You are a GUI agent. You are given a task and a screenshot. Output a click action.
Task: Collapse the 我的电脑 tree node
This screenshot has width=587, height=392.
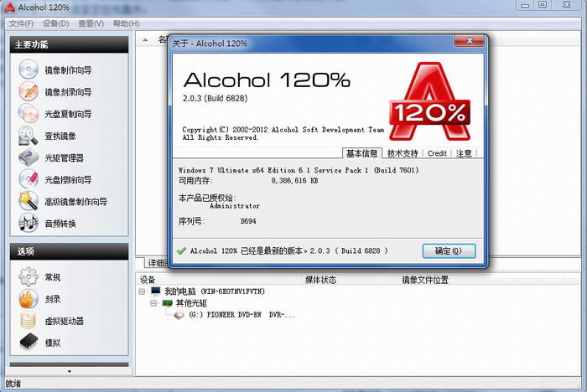143,291
